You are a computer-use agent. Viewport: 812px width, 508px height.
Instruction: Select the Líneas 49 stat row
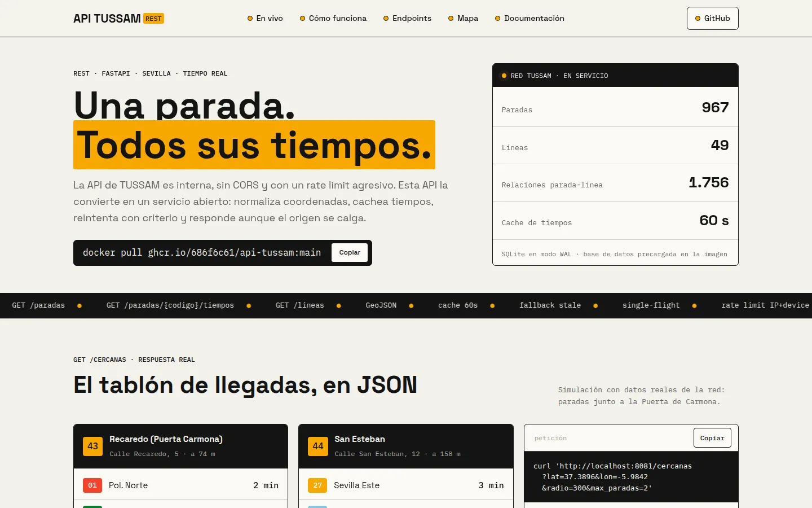[x=615, y=146]
